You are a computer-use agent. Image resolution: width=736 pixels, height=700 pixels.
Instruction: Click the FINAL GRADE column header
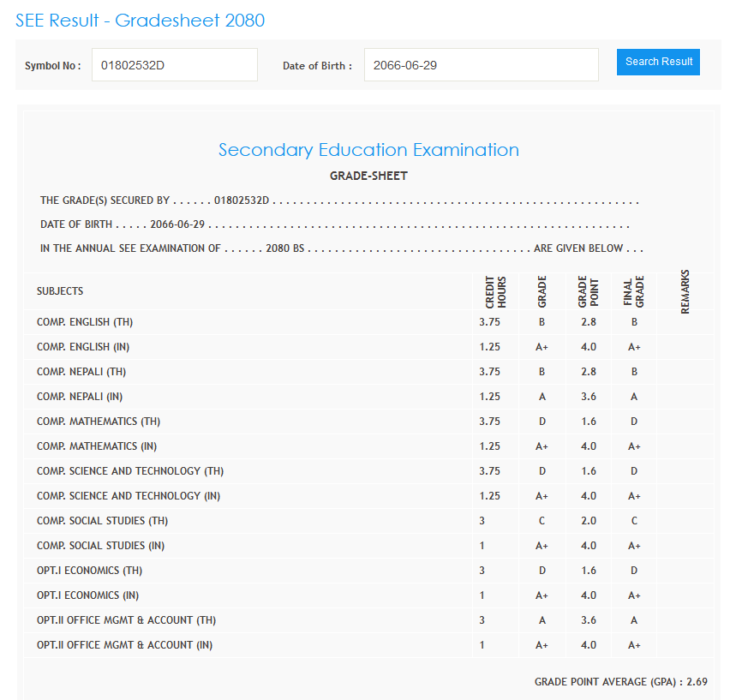[x=634, y=292]
